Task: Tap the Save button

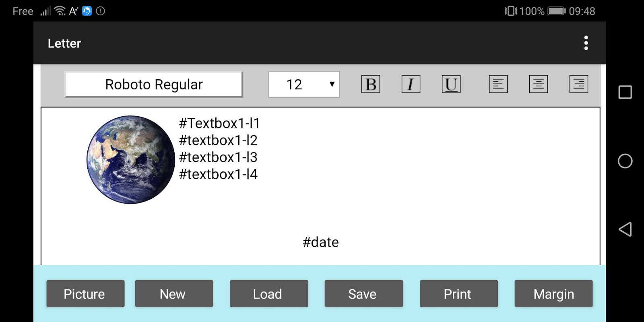Action: (364, 294)
